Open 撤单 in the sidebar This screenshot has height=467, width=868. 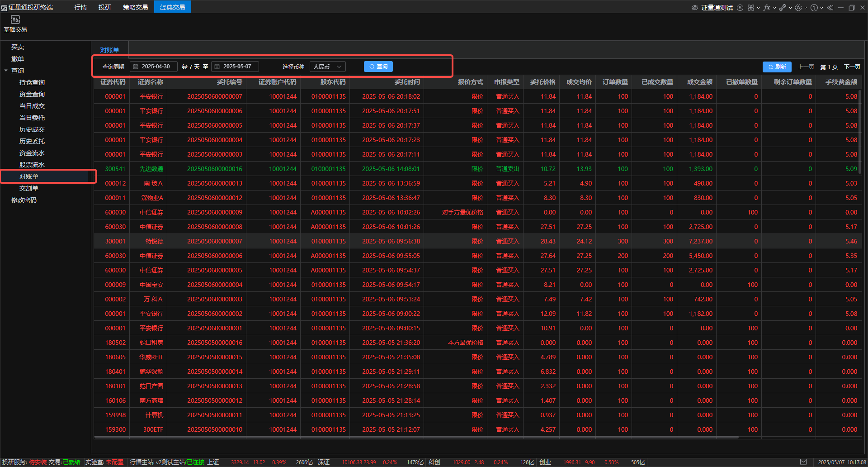pyautogui.click(x=18, y=59)
